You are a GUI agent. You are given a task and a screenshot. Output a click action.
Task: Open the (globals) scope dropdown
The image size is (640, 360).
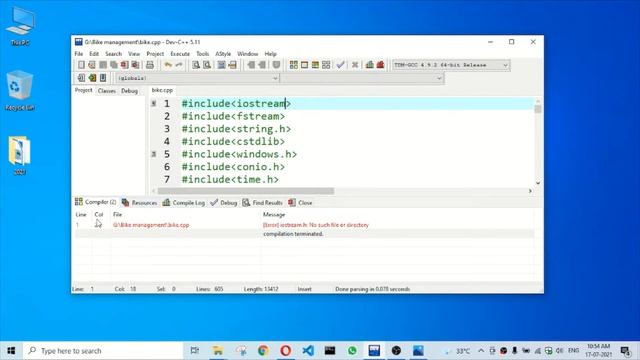pyautogui.click(x=198, y=78)
